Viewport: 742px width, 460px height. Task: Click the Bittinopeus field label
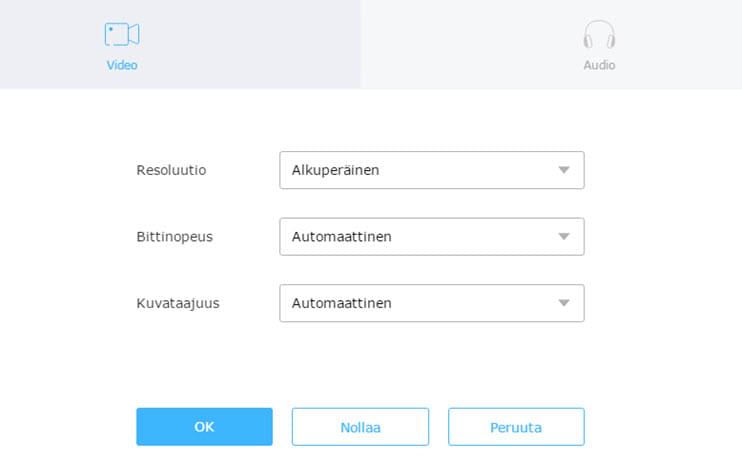[x=174, y=237]
